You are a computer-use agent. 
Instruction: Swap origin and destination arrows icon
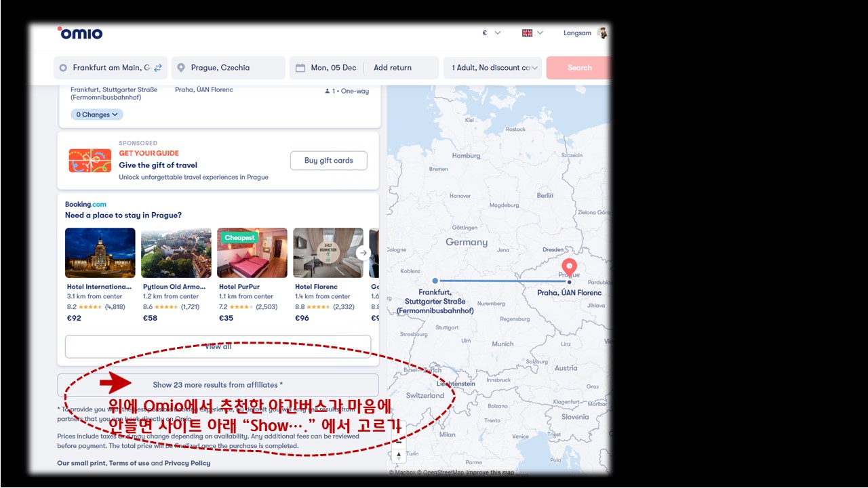point(158,68)
